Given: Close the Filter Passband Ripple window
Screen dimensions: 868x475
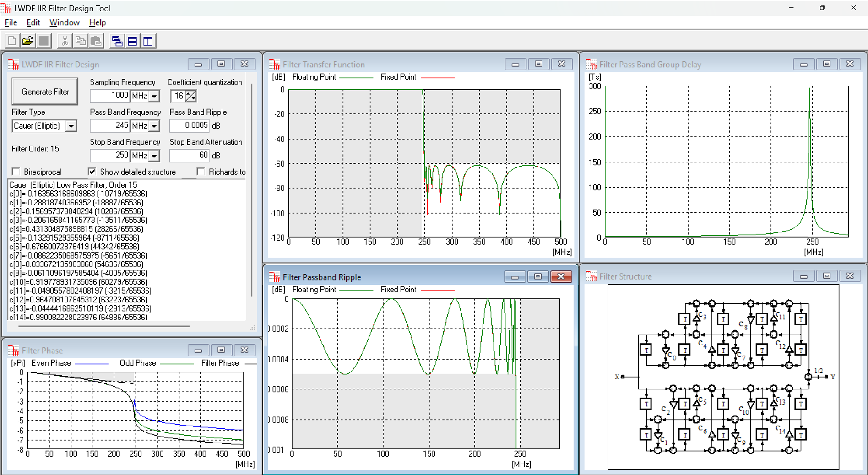Looking at the screenshot, I should pos(561,276).
